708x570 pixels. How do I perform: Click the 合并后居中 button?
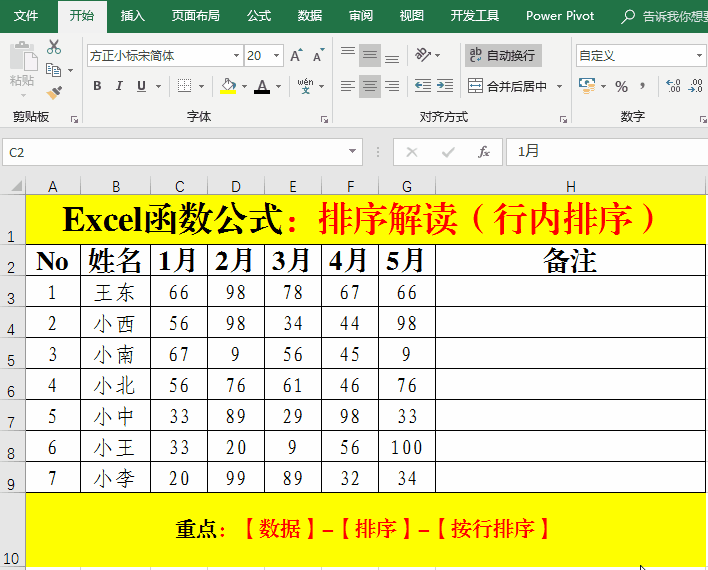point(509,86)
